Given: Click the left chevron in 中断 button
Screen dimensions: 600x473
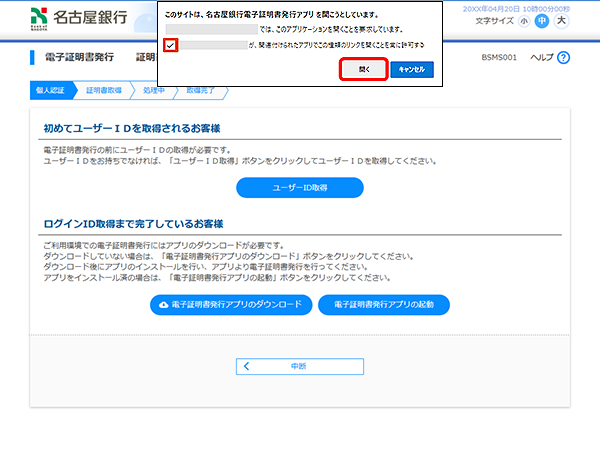Looking at the screenshot, I should (247, 367).
